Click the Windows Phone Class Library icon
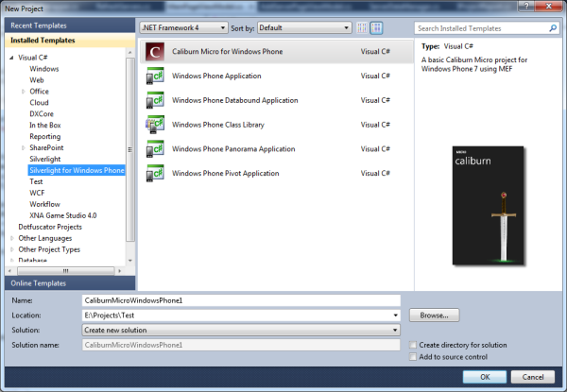The image size is (567, 392). tap(155, 125)
